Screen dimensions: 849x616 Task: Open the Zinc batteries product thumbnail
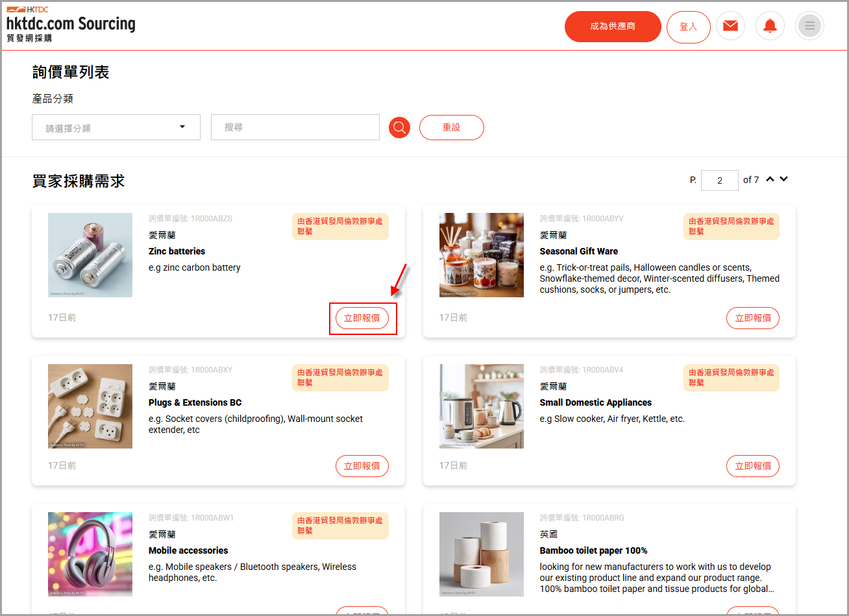[x=90, y=255]
